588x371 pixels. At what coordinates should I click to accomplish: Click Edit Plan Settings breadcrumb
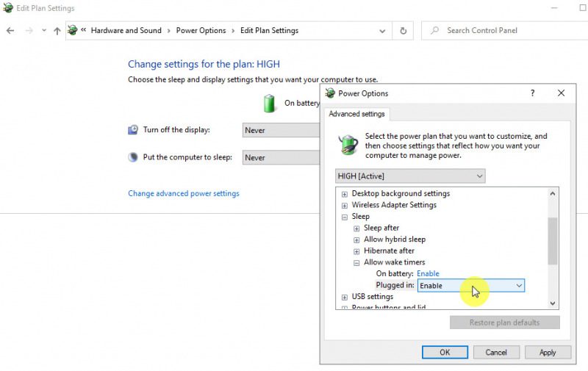(x=269, y=30)
